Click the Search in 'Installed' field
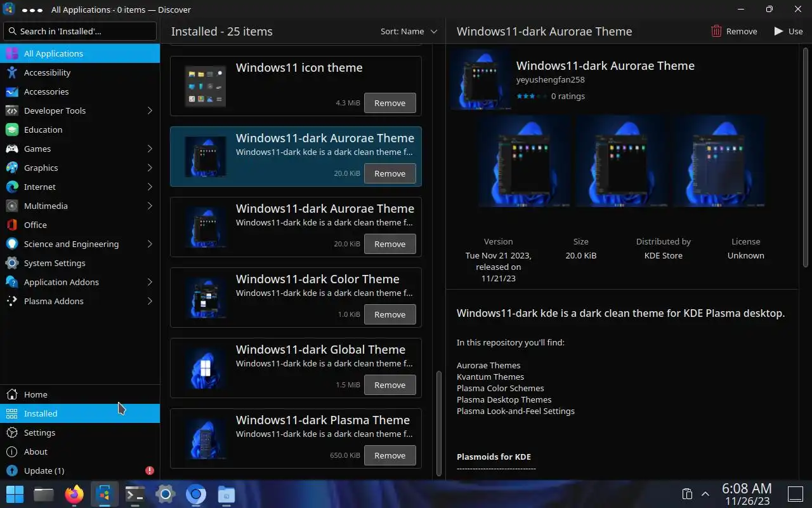Viewport: 812px width, 508px height. point(80,31)
